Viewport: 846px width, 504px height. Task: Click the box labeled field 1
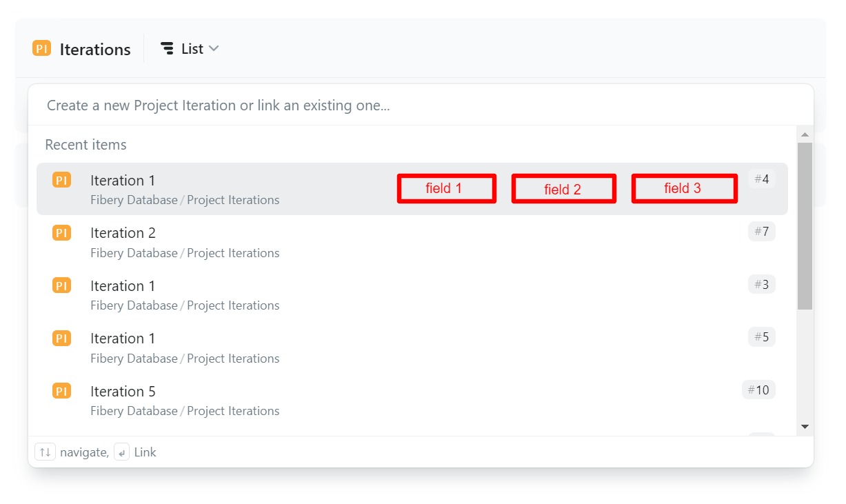(446, 188)
